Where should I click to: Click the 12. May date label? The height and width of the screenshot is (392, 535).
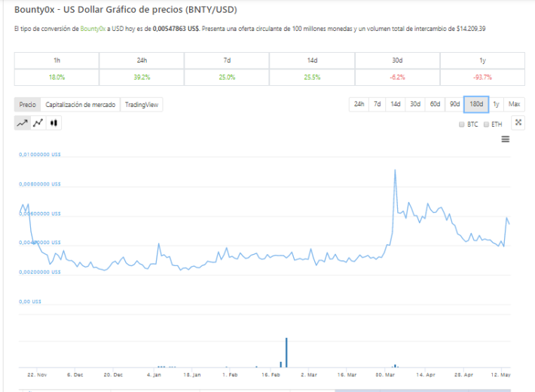[x=500, y=375]
